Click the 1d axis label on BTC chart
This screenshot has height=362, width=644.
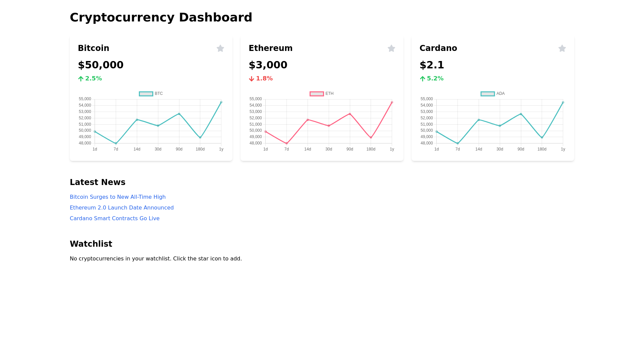point(95,149)
